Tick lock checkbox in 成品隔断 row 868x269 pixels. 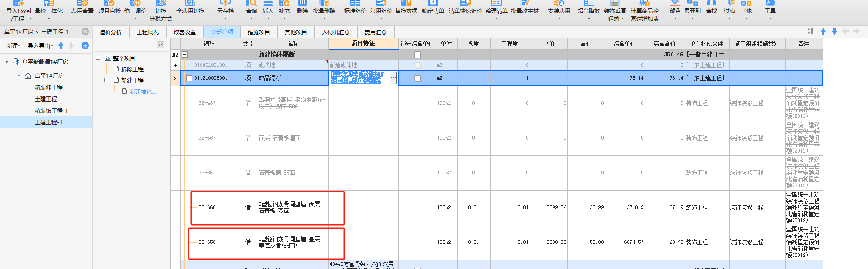(x=417, y=78)
